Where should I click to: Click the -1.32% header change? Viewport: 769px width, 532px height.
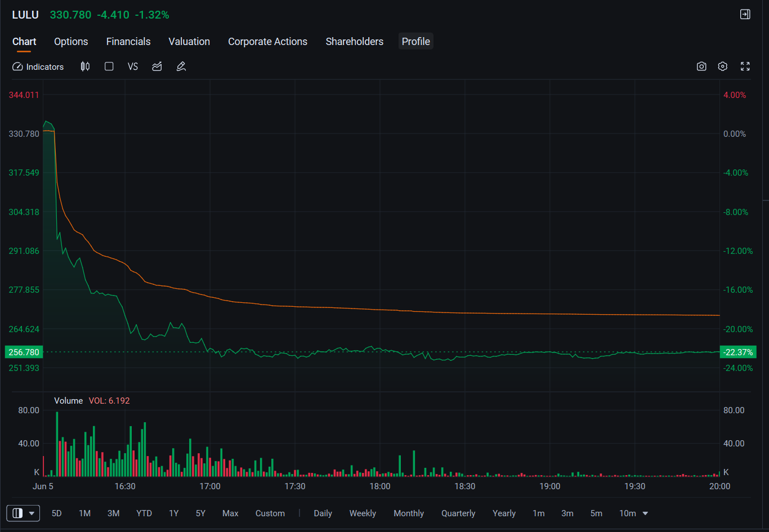[152, 15]
